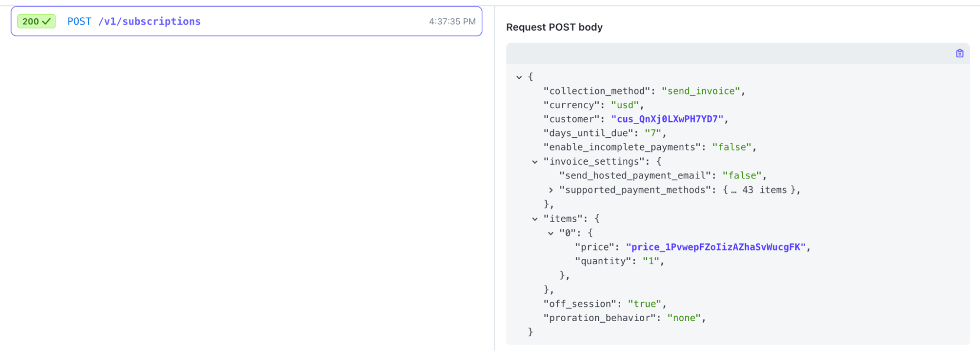This screenshot has height=351, width=980.
Task: Click the /v1/subscriptions endpoint path
Action: pos(149,22)
